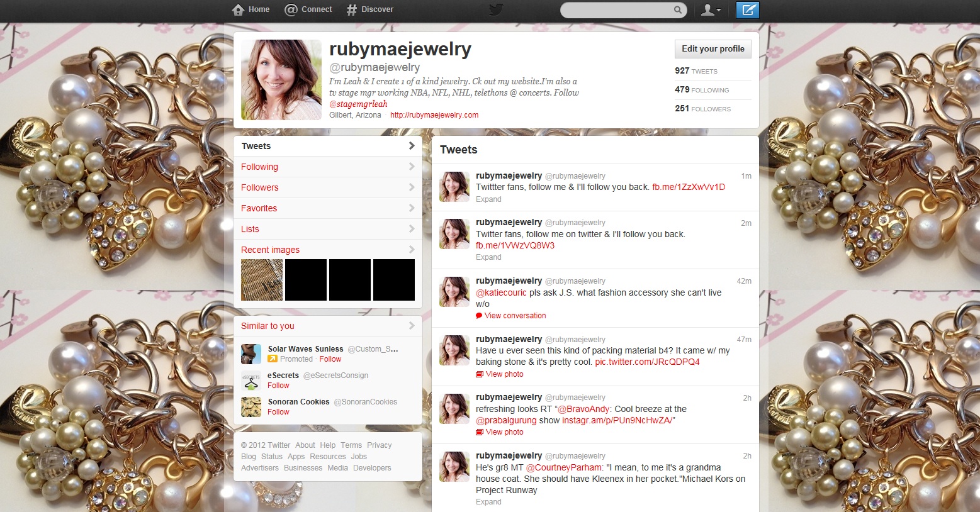This screenshot has width=980, height=512.
Task: Click the Home house icon
Action: (238, 9)
